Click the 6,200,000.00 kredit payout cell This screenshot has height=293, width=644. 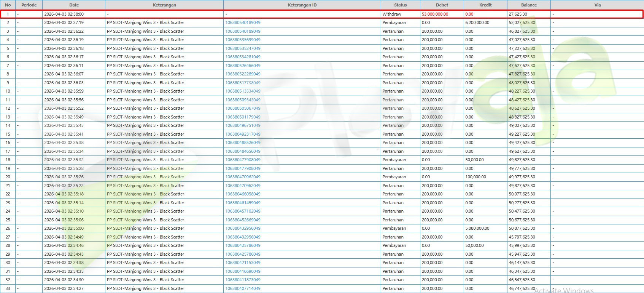tap(477, 22)
